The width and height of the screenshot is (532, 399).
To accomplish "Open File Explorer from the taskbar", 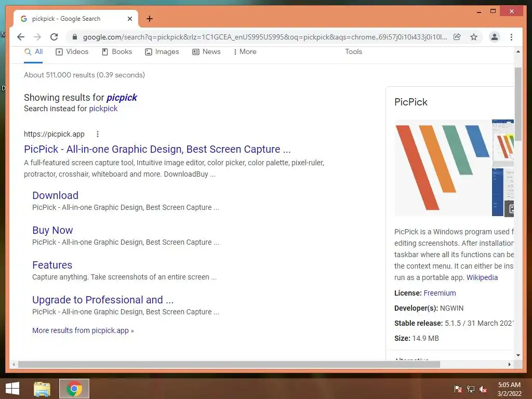I will [x=42, y=389].
